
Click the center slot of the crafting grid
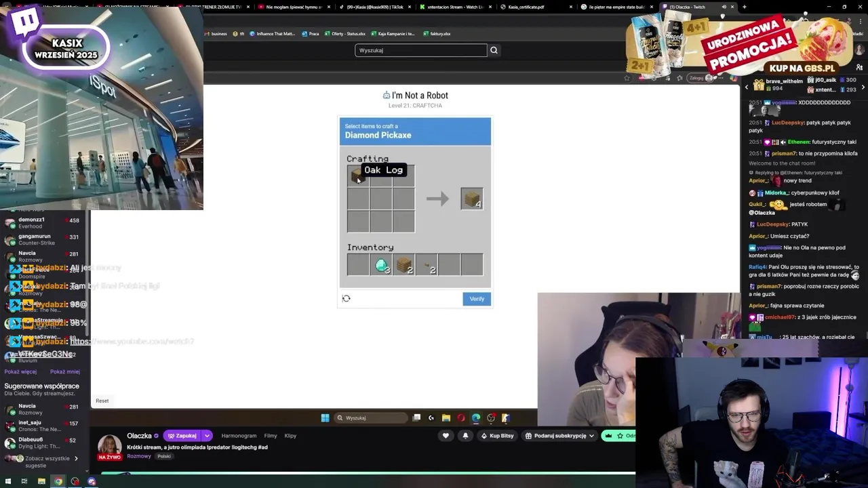coord(381,199)
